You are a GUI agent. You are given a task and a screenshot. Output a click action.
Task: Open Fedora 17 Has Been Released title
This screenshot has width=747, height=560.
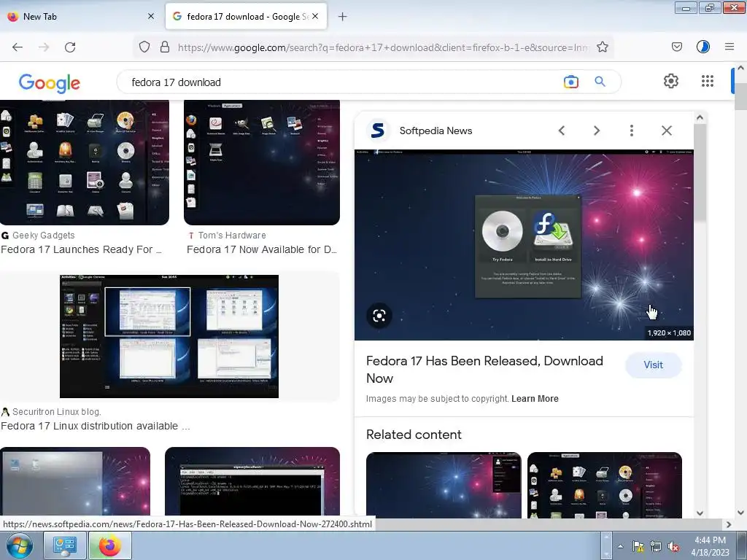tap(484, 370)
